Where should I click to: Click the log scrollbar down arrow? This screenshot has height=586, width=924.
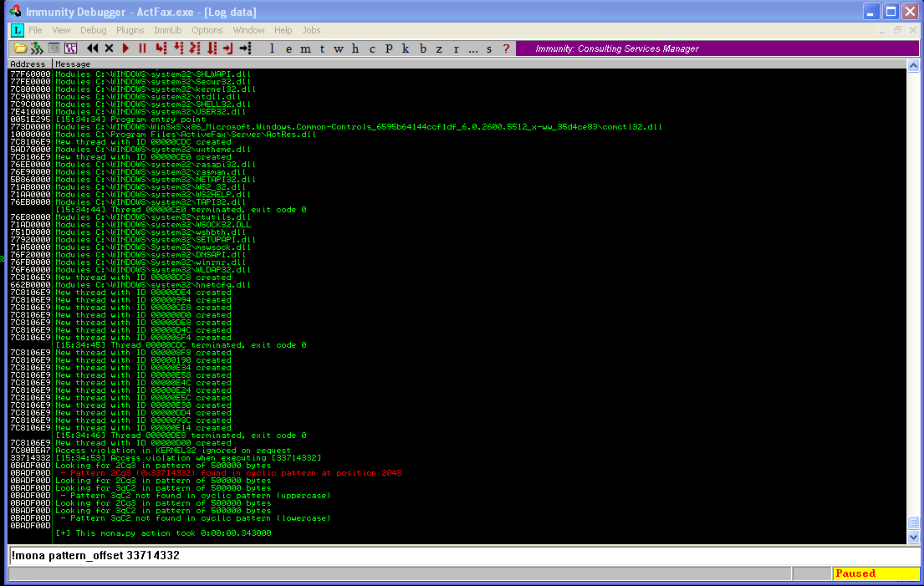(x=913, y=538)
